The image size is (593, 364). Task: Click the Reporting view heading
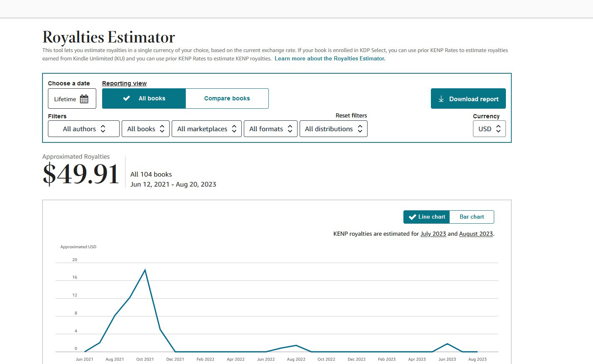pyautogui.click(x=124, y=83)
